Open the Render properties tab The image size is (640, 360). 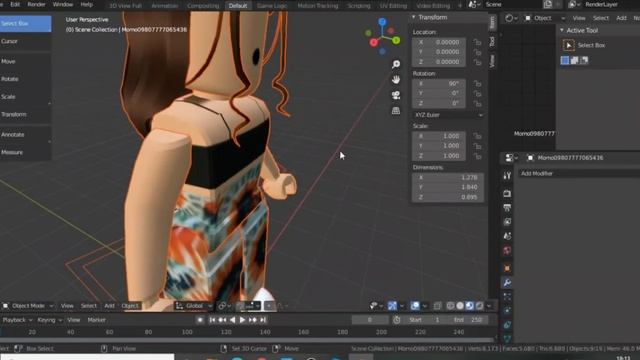pyautogui.click(x=507, y=193)
